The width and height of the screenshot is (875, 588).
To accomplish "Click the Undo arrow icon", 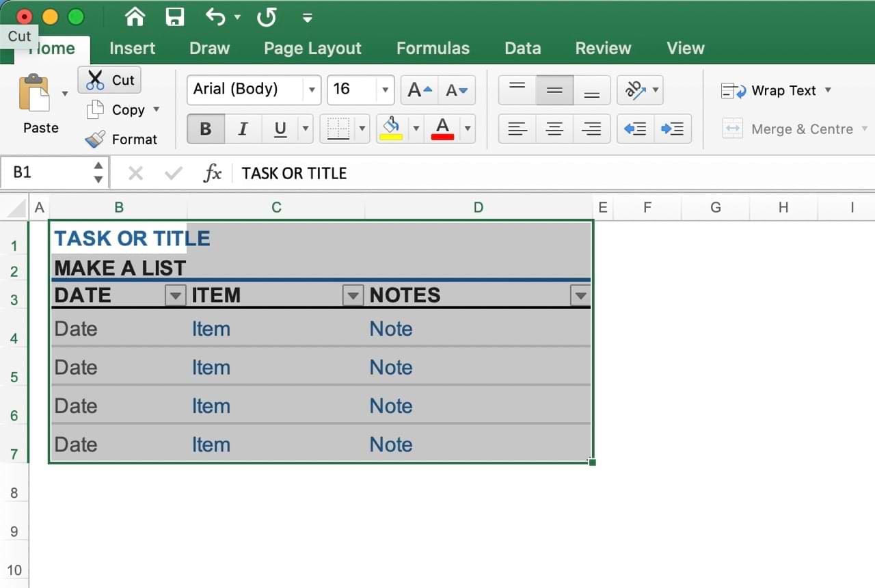I will click(x=215, y=17).
